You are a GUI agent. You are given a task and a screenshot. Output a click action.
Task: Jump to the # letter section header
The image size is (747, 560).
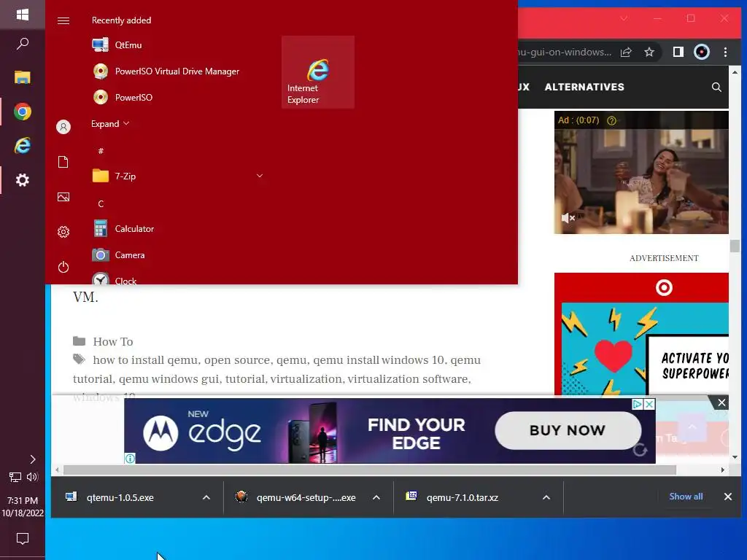[101, 151]
